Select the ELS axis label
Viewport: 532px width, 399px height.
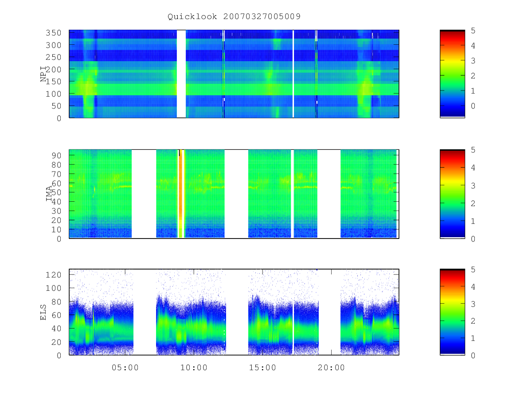click(43, 312)
